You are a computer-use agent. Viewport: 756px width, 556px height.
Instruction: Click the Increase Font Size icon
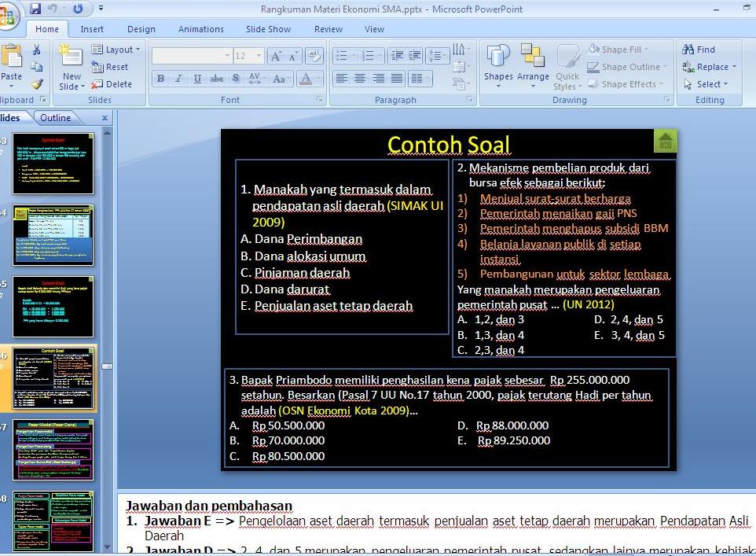[x=275, y=56]
